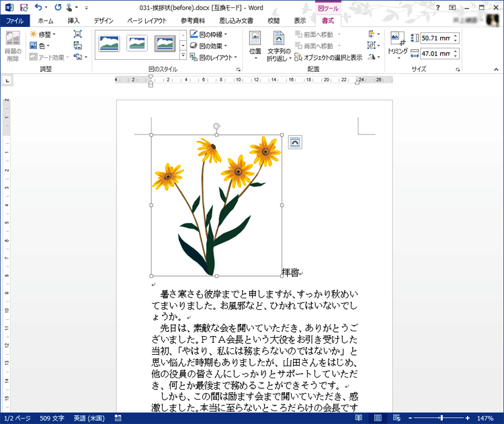
Task: Open the File (ファイル) tab
Action: tap(15, 21)
